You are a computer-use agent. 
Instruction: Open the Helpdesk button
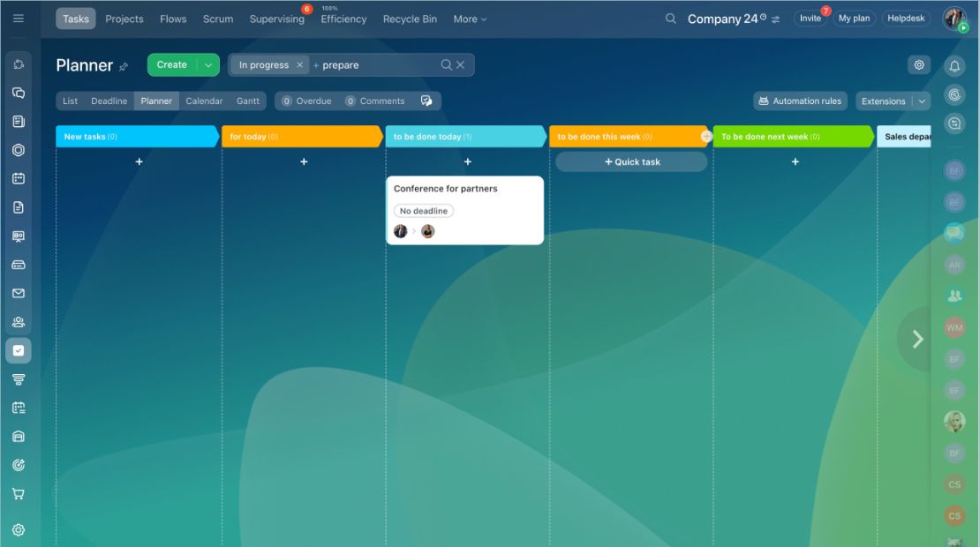(x=906, y=19)
